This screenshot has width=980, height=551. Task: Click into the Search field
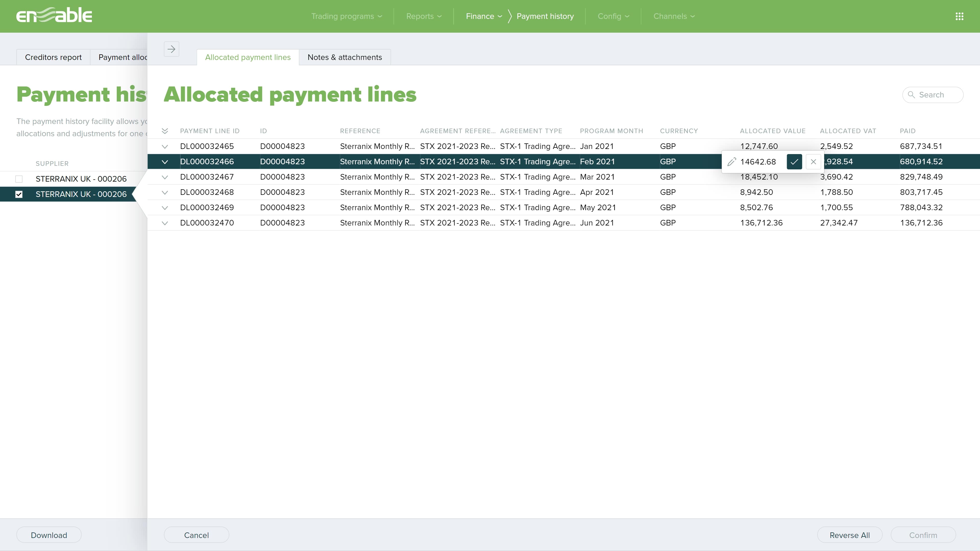click(x=937, y=95)
